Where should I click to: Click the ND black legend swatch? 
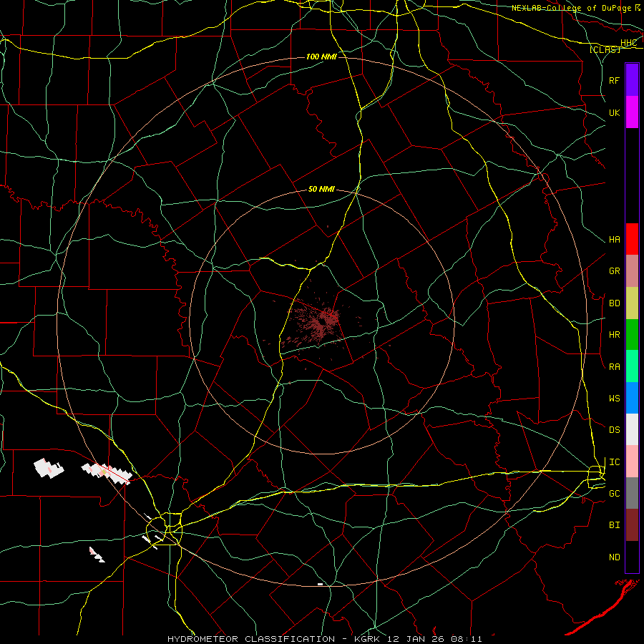pos(632,557)
